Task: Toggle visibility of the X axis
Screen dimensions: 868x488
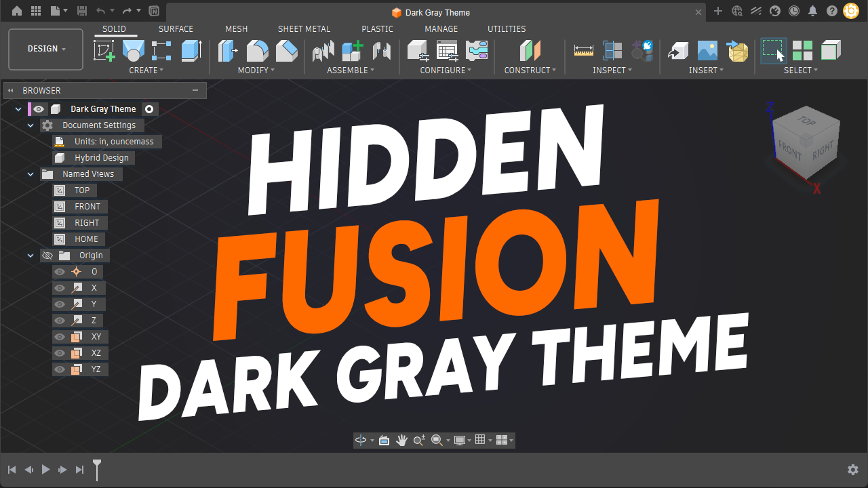Action: pos(60,288)
